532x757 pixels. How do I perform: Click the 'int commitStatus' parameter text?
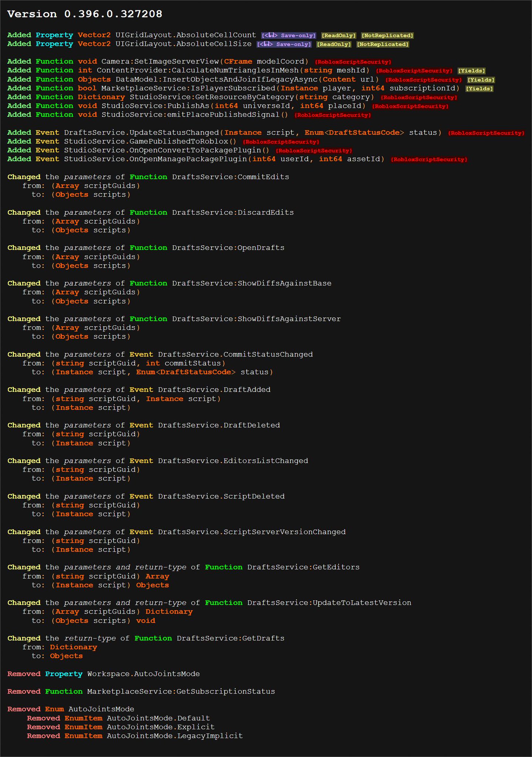pyautogui.click(x=183, y=363)
